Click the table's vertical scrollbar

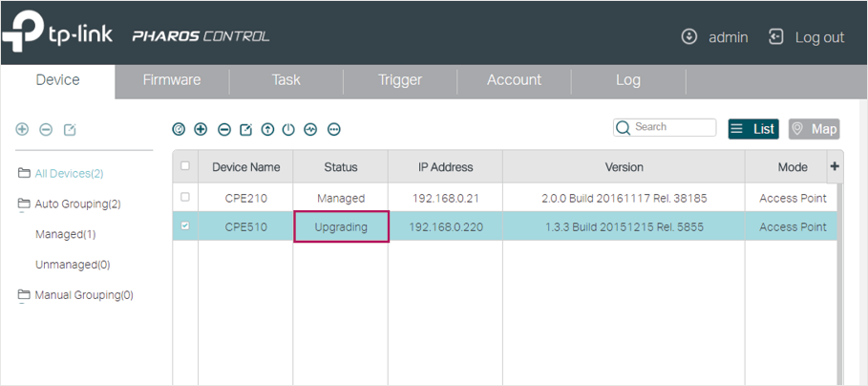[x=840, y=284]
